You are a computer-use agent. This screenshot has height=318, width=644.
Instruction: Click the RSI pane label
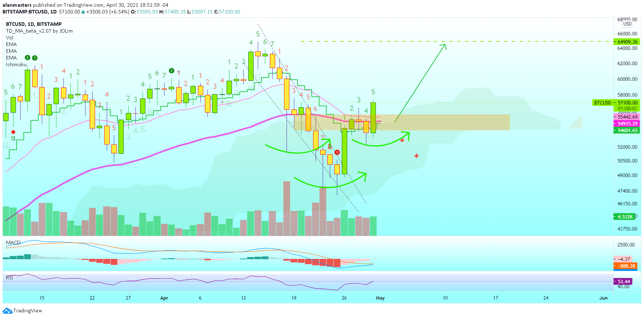click(x=9, y=278)
